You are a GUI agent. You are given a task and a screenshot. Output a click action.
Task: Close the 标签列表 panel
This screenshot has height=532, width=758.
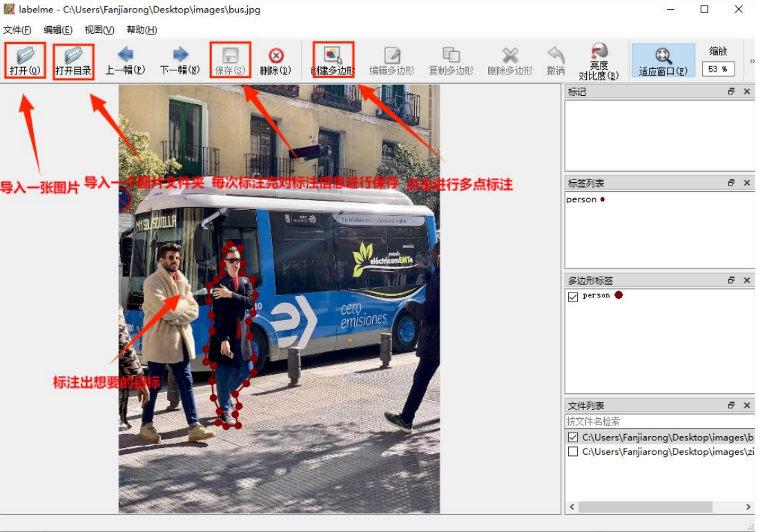[x=747, y=183]
